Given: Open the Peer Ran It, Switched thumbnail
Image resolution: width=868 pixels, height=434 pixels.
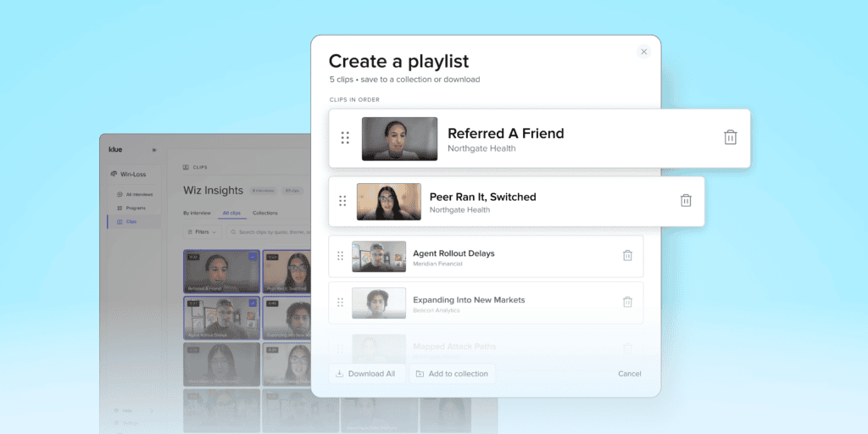Looking at the screenshot, I should point(388,202).
